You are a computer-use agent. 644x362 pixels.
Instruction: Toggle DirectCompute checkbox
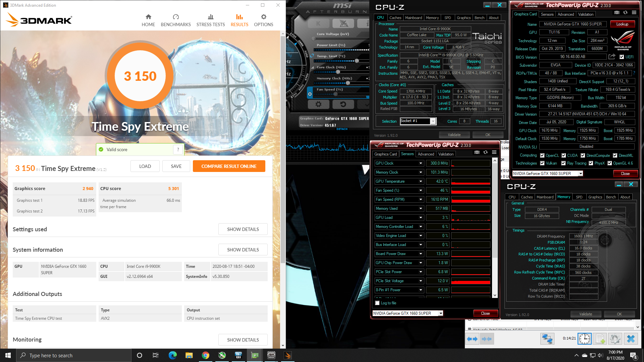pos(583,156)
